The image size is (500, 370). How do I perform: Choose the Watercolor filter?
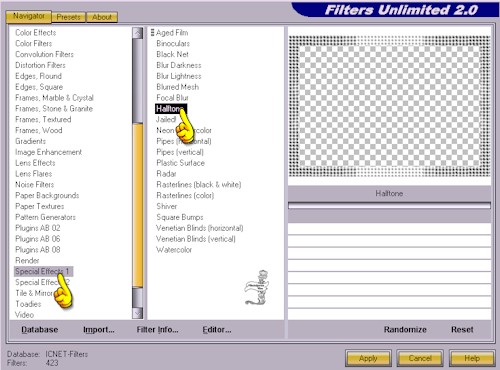pos(174,250)
